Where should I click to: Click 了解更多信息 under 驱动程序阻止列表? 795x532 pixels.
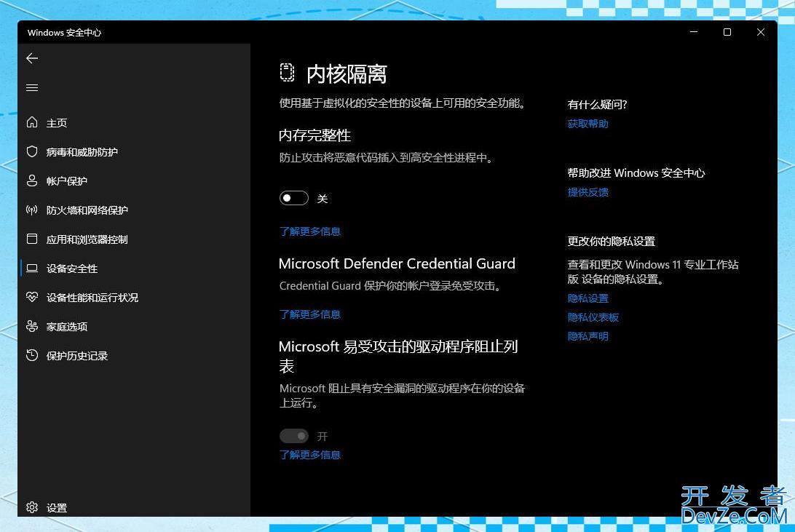tap(310, 455)
